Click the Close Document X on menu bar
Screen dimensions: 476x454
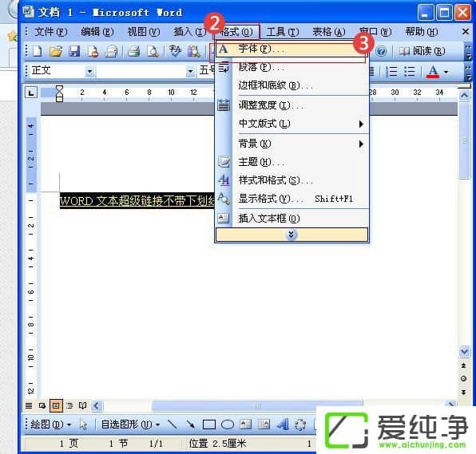tap(465, 32)
